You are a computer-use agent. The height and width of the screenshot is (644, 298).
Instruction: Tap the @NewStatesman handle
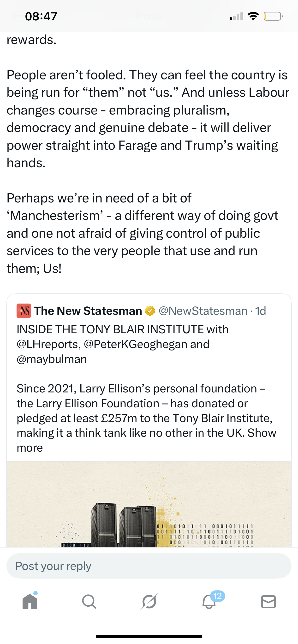coord(203,311)
